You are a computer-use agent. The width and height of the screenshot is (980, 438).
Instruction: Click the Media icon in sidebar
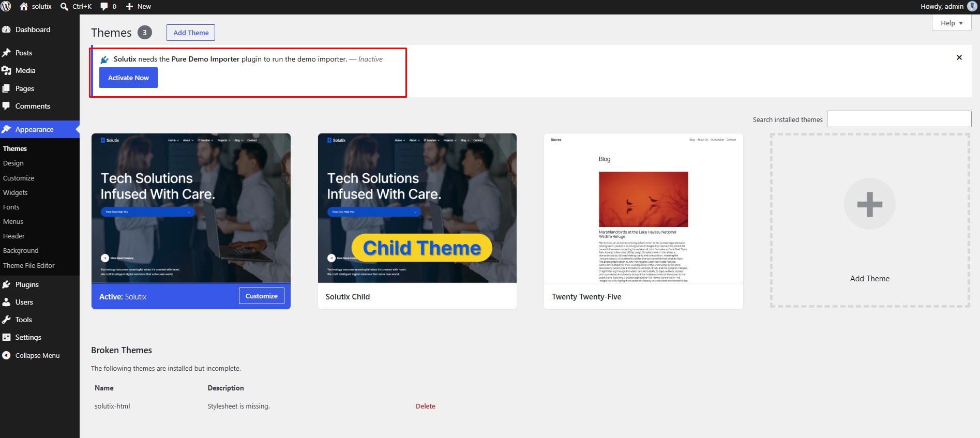pyautogui.click(x=6, y=70)
